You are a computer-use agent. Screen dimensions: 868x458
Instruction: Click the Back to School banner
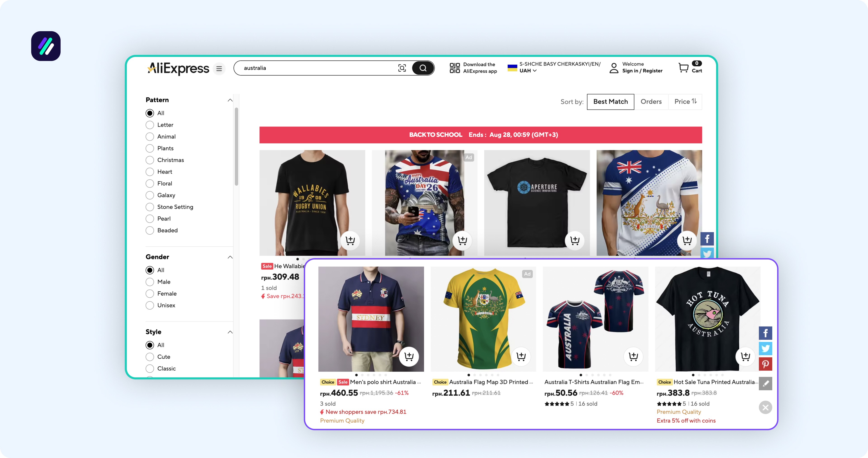click(481, 135)
